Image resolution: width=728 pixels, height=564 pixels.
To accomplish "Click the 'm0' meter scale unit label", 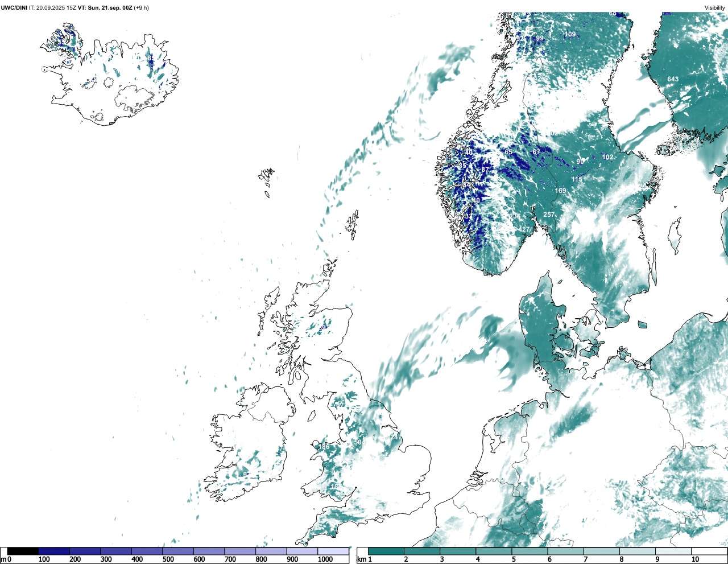I will click(x=6, y=559).
